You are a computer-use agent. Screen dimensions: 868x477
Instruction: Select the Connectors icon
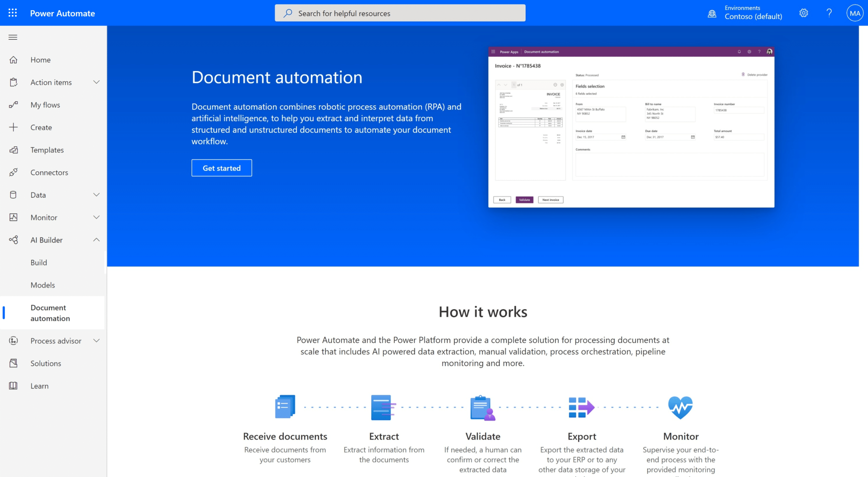[x=14, y=172]
